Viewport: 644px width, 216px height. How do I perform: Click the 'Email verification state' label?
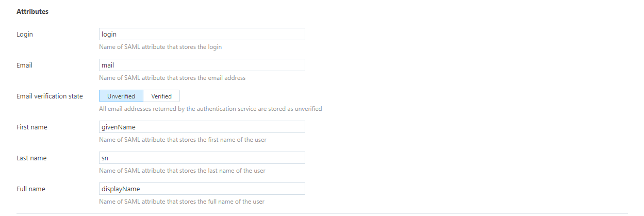pyautogui.click(x=49, y=96)
